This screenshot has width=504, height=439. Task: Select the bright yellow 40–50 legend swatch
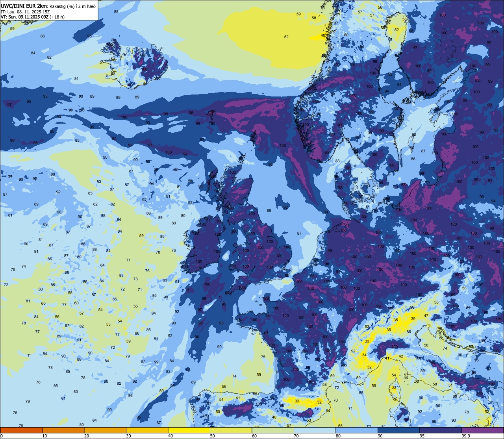coord(189,430)
